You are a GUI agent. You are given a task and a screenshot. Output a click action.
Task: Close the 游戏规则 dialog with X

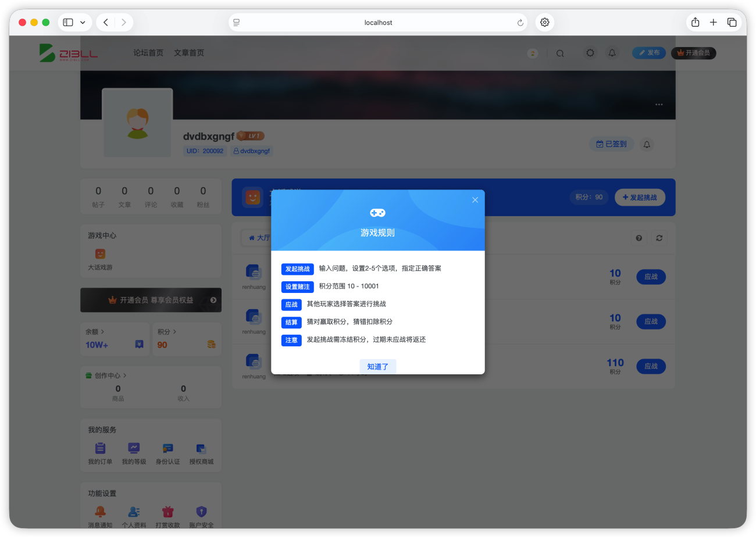[475, 200]
